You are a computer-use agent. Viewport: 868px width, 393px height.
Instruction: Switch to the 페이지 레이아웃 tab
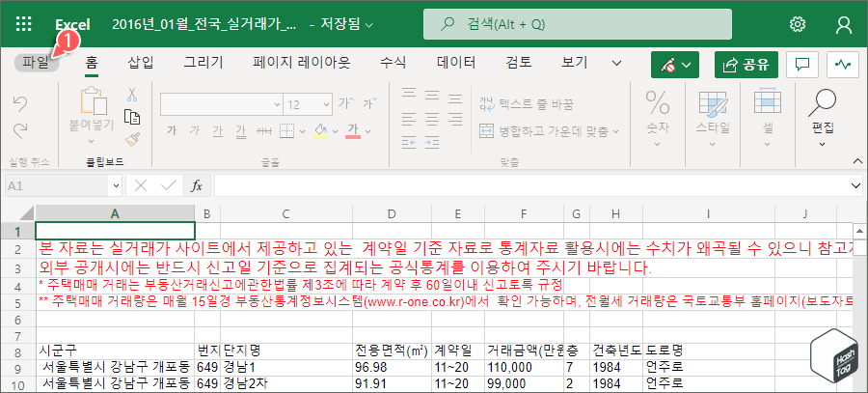pos(302,63)
